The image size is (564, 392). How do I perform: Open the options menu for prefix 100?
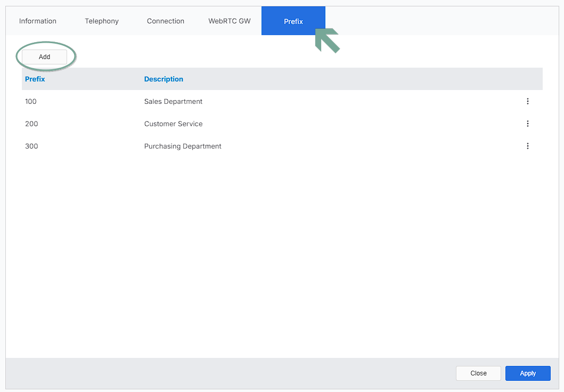pyautogui.click(x=527, y=101)
